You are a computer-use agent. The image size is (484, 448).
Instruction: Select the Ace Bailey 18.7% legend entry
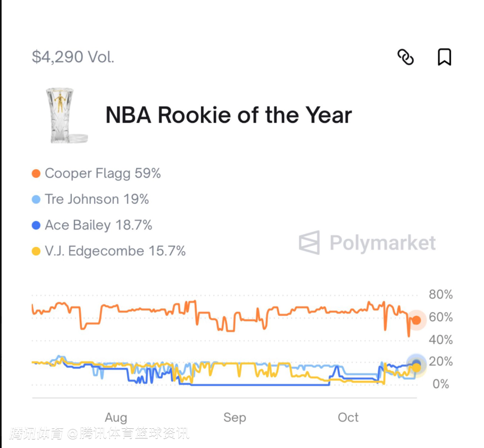click(98, 226)
